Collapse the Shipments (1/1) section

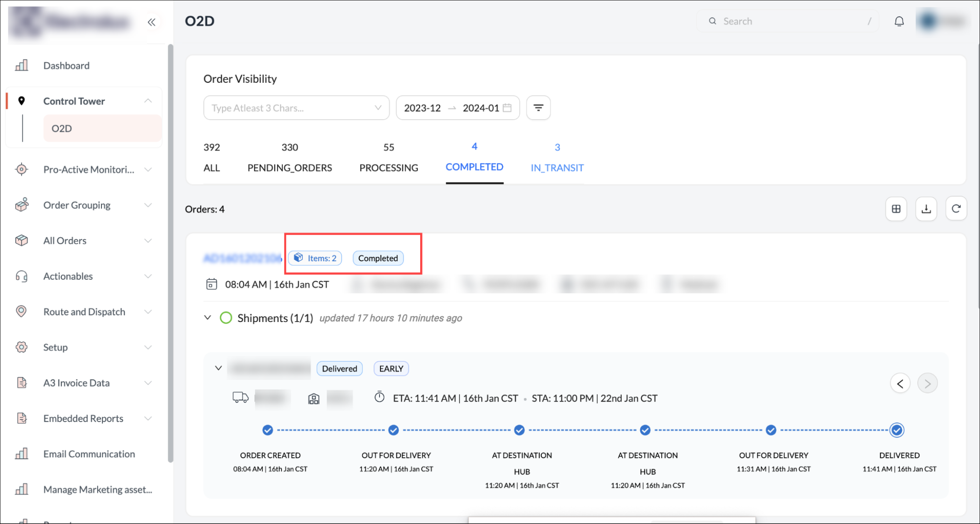coord(208,318)
